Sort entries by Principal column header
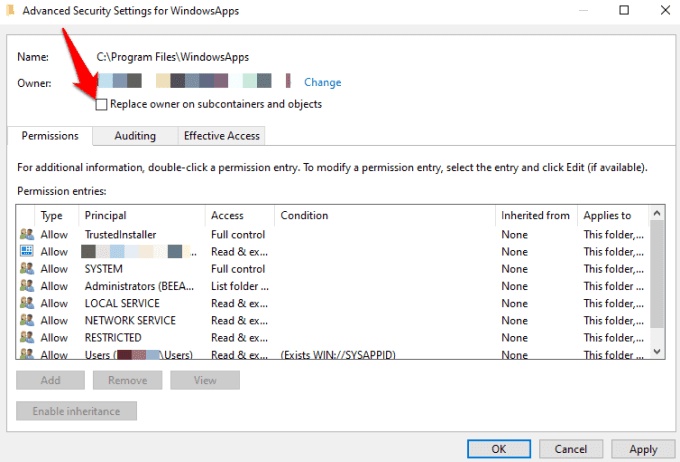 pyautogui.click(x=140, y=215)
